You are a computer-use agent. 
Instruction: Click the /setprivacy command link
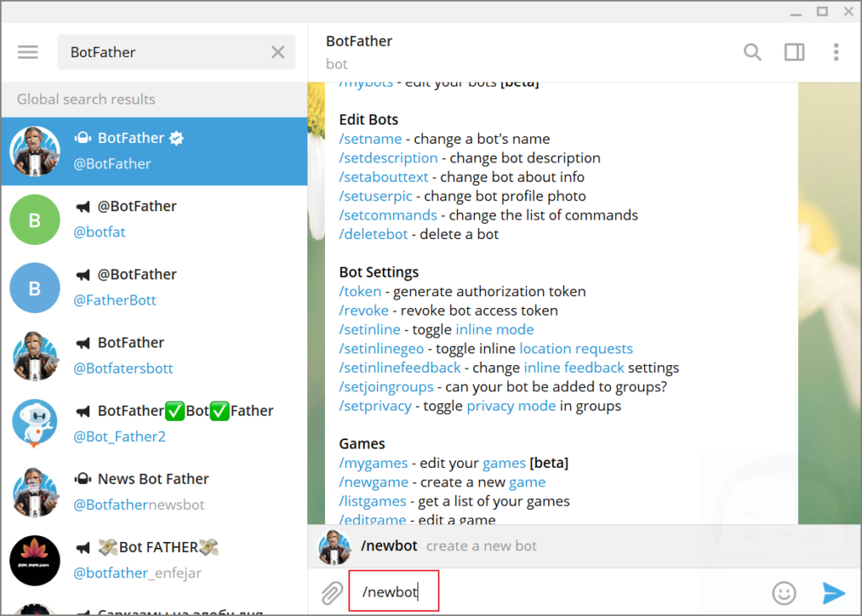[x=375, y=406]
